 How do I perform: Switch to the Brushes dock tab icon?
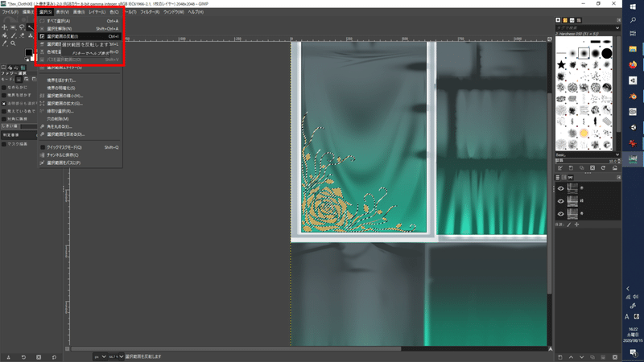pyautogui.click(x=558, y=20)
